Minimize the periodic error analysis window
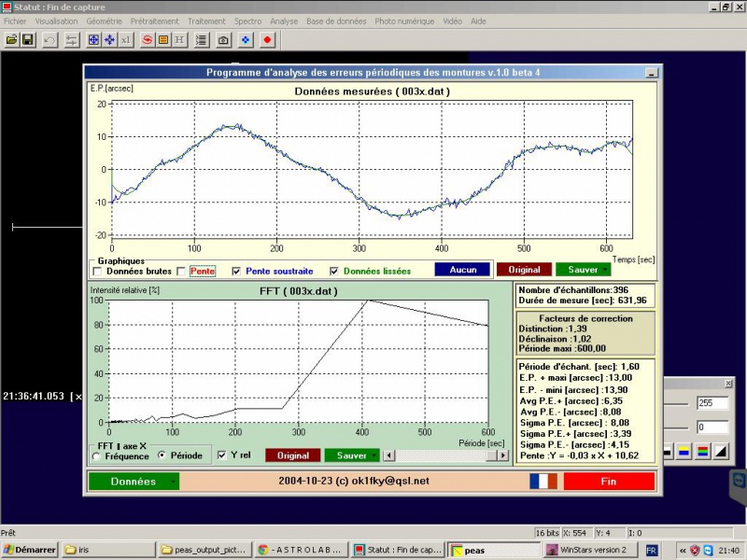Image resolution: width=747 pixels, height=560 pixels. pos(651,73)
